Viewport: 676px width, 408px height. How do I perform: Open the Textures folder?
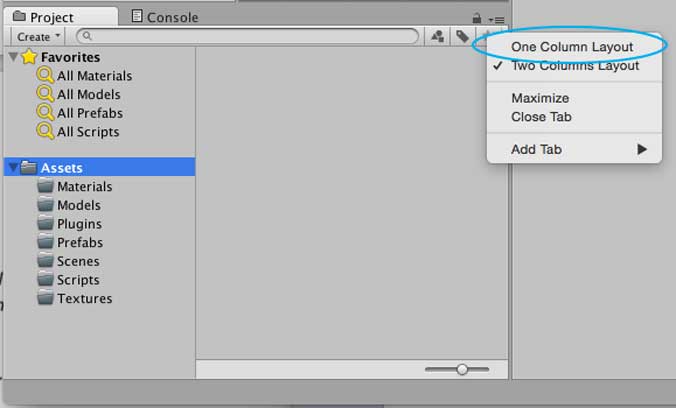click(x=84, y=298)
